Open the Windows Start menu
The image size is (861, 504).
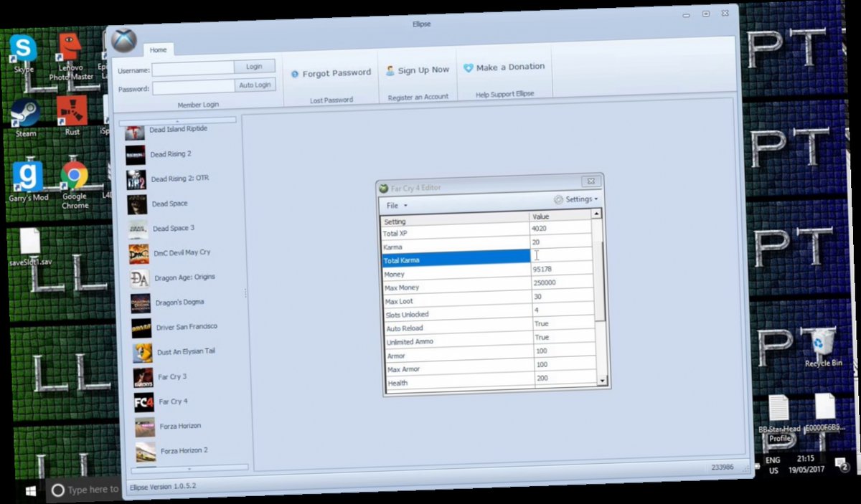pyautogui.click(x=32, y=492)
